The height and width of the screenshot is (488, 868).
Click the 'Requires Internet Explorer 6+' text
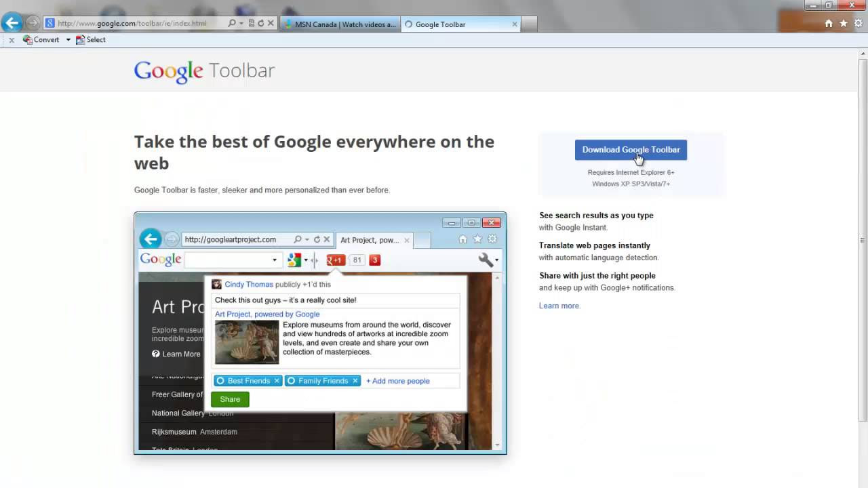pos(631,172)
